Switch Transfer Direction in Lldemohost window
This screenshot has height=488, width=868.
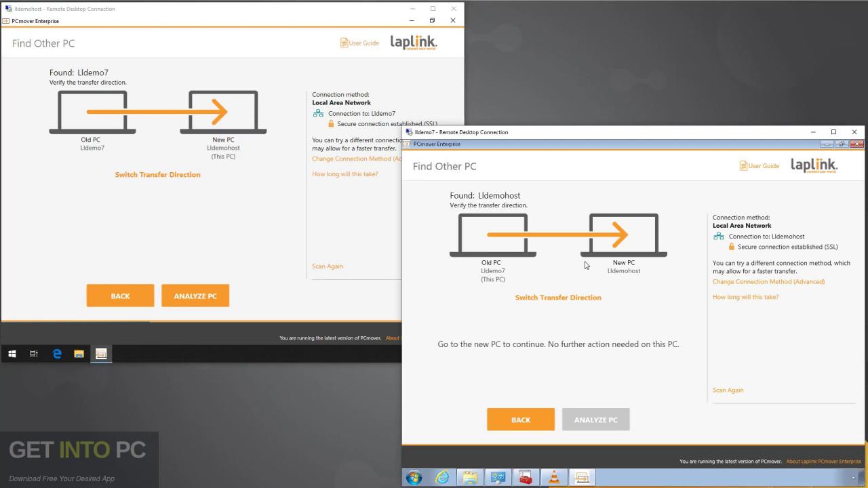pos(157,174)
